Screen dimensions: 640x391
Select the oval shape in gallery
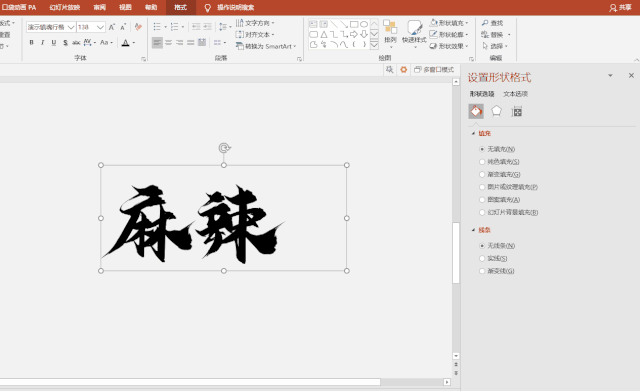[364, 24]
